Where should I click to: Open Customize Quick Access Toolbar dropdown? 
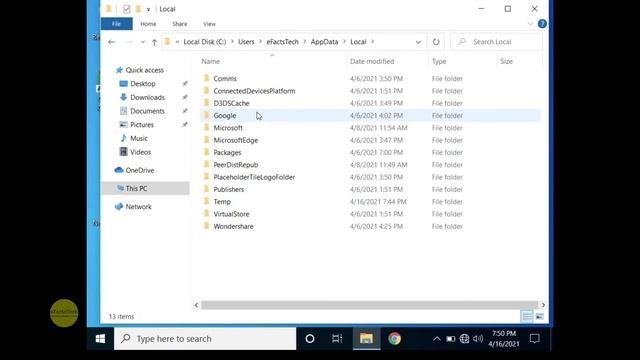pyautogui.click(x=148, y=9)
